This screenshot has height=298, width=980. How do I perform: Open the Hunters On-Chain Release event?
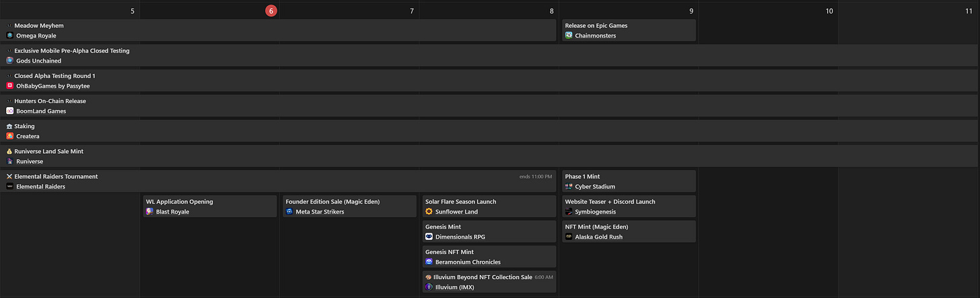click(490, 106)
